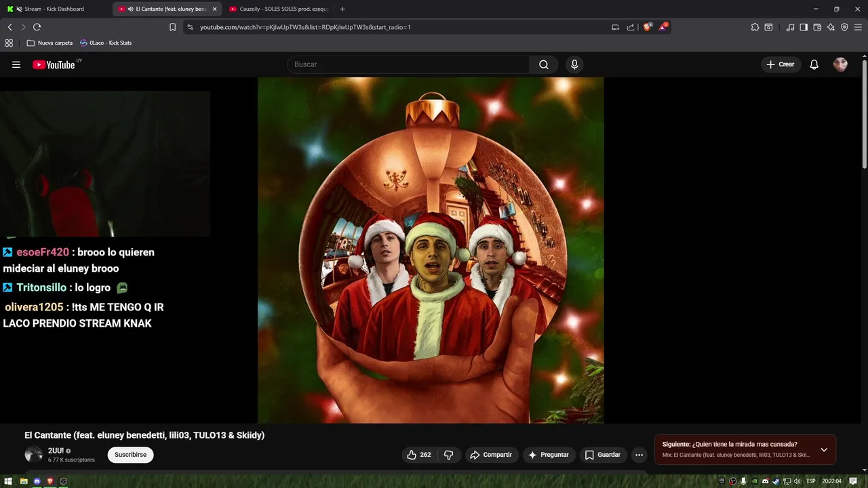
Task: Click the Crear button
Action: point(780,64)
